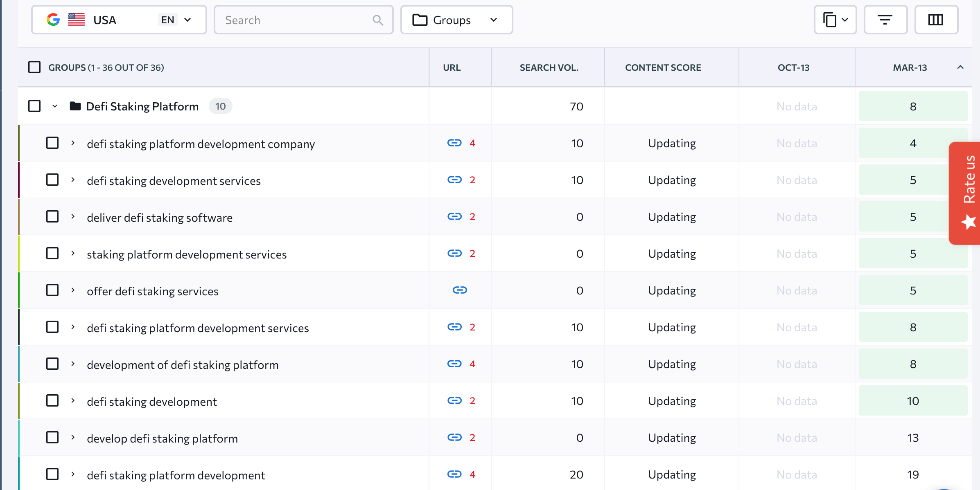980x490 pixels.
Task: Select all groups with the header checkbox
Action: [34, 67]
